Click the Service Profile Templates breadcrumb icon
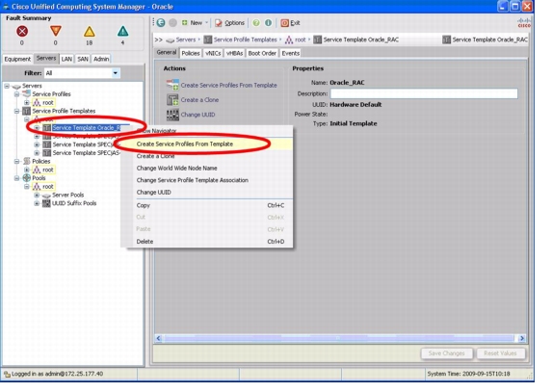The image size is (552, 392). click(208, 39)
